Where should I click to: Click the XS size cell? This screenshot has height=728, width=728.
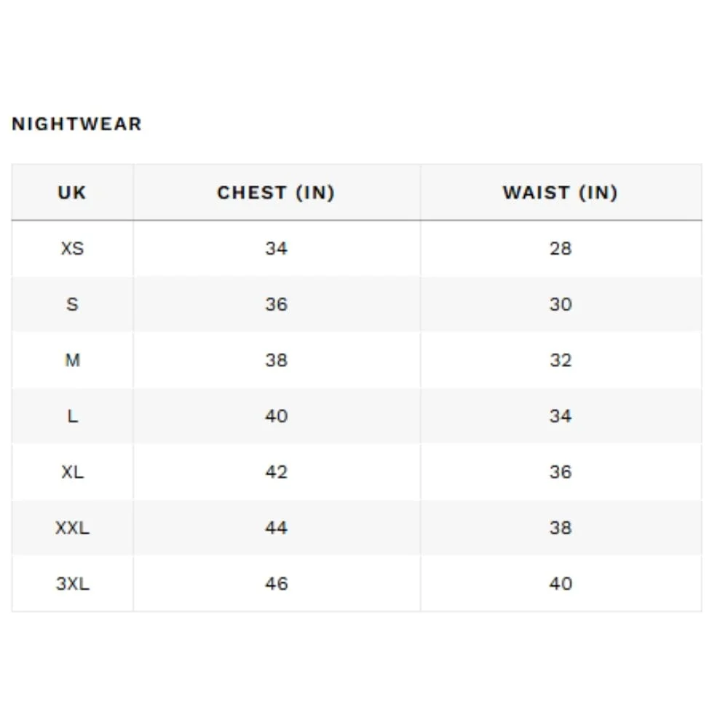tap(72, 248)
